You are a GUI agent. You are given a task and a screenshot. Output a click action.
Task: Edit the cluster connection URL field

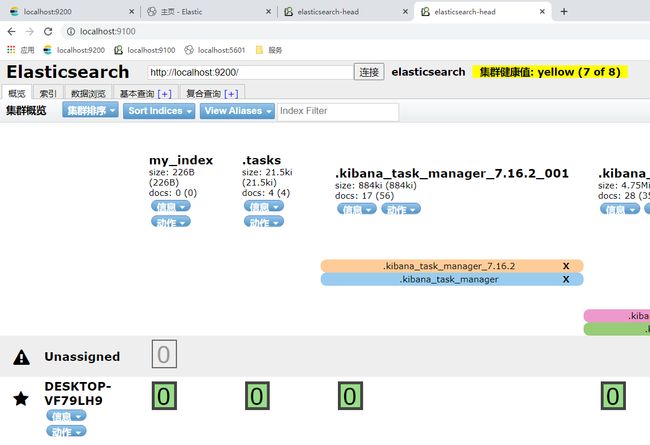tap(250, 72)
